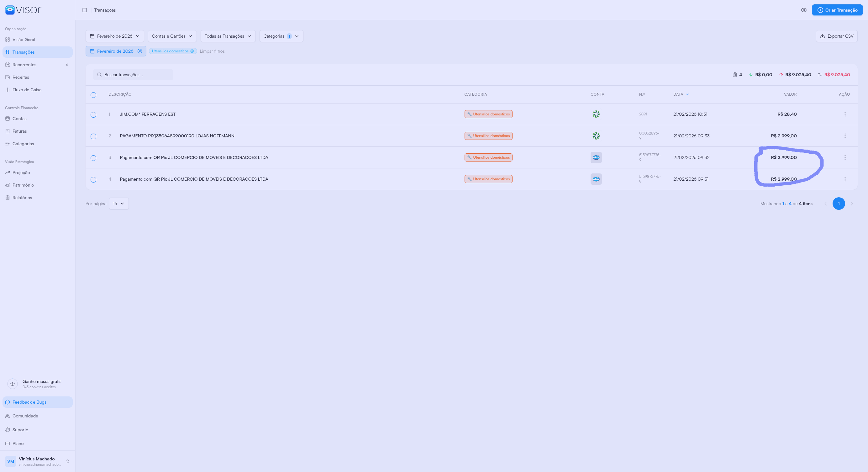Open actions menu for JIM.COM FERRAGENS row

[x=845, y=114]
